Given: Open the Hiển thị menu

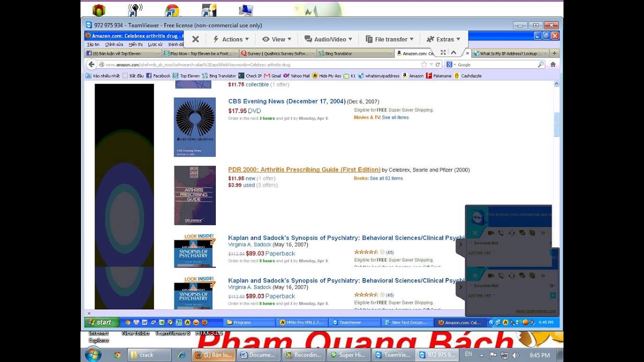Looking at the screenshot, I should [x=135, y=44].
